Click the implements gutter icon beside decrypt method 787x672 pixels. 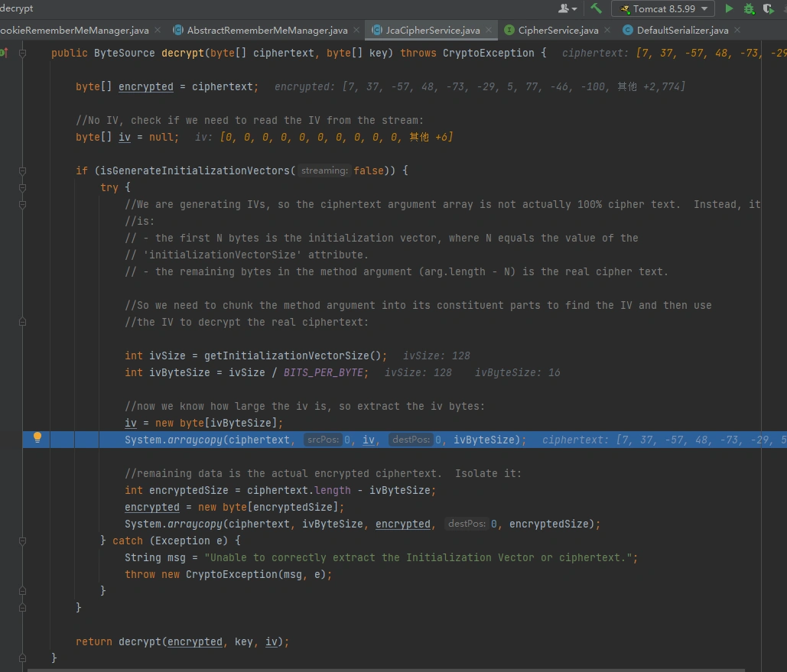pyautogui.click(x=4, y=53)
